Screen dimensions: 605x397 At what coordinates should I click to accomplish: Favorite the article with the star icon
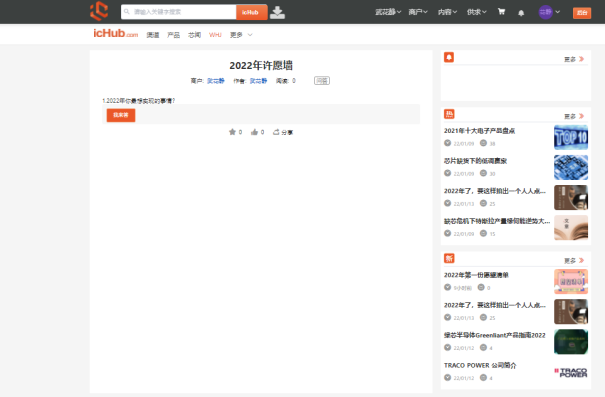232,132
